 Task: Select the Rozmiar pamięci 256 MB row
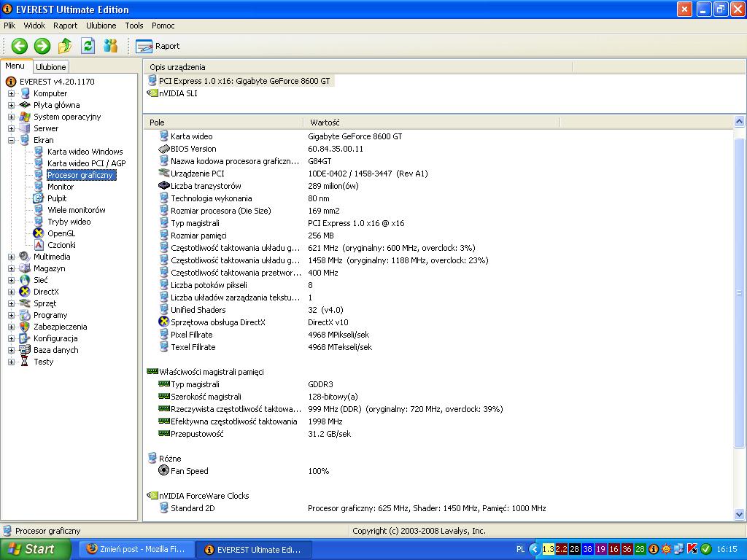point(438,236)
